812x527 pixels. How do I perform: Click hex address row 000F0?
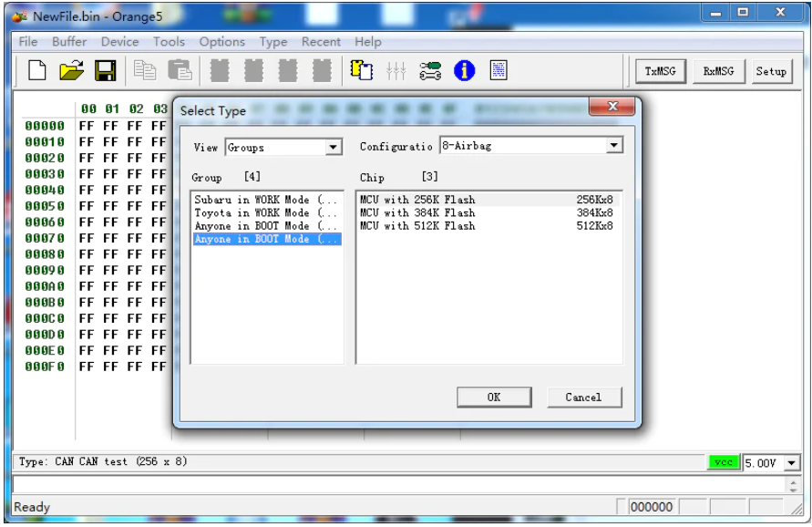click(x=45, y=367)
